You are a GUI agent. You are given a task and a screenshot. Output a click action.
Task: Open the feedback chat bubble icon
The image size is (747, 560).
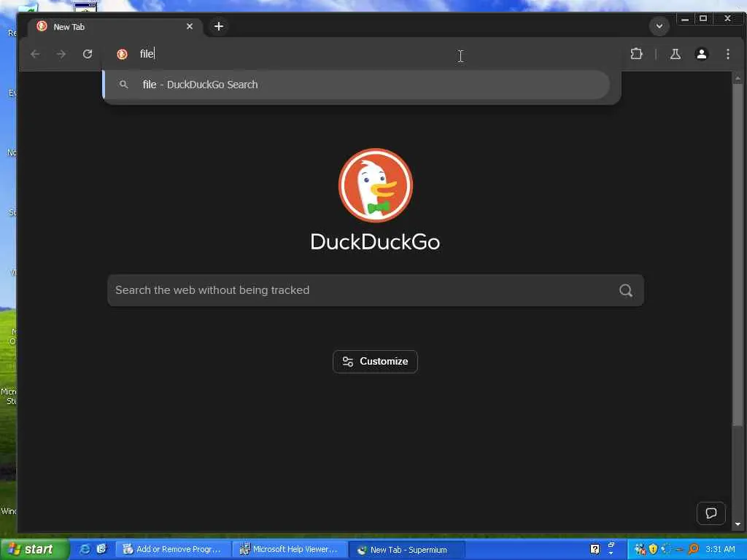[x=711, y=513]
